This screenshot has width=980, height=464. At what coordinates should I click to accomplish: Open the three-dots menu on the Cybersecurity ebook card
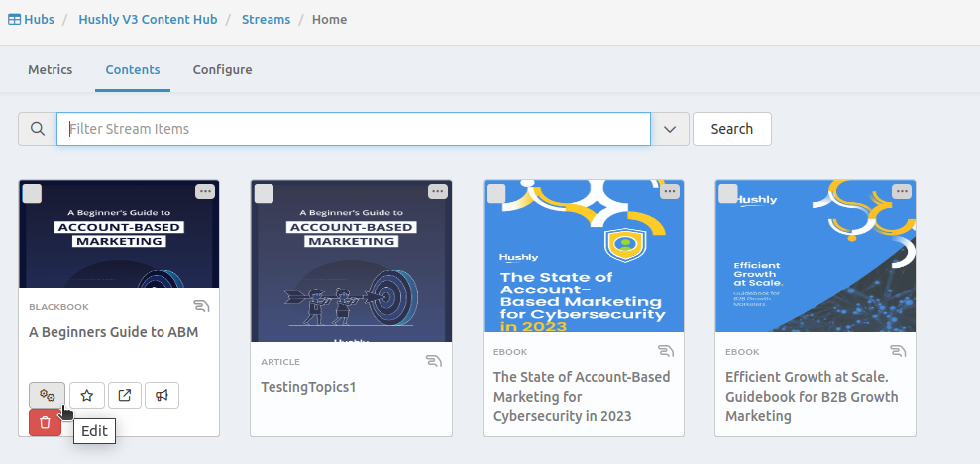click(x=670, y=192)
